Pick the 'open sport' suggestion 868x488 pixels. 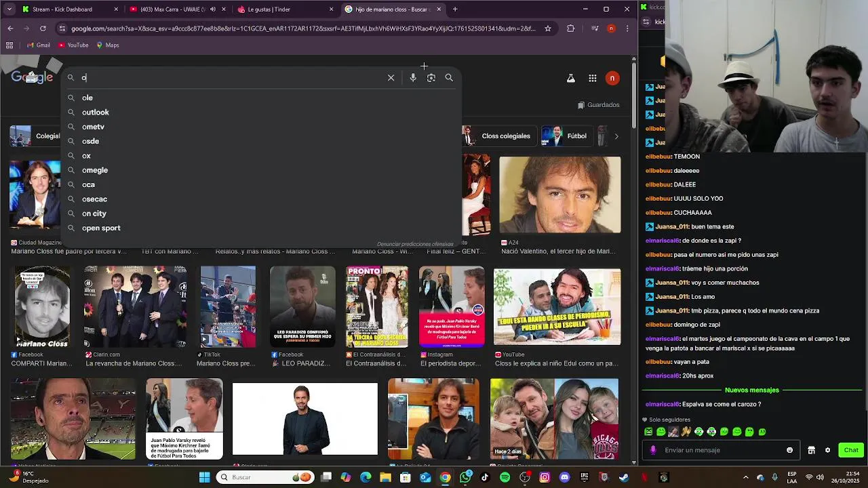261,228
